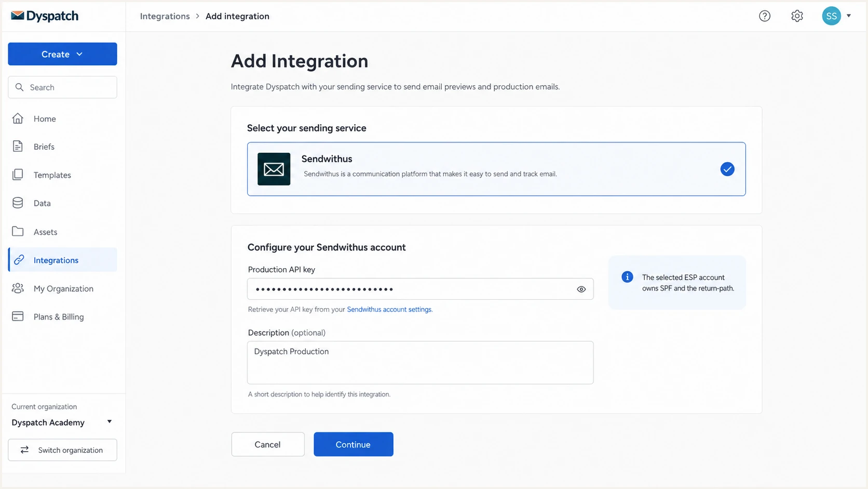Open the Sendwithus account settings link
Image resolution: width=868 pixels, height=489 pixels.
[389, 309]
